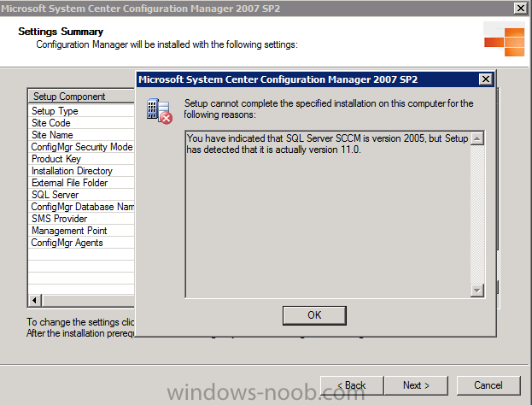Click the error list scroll up arrow

pyautogui.click(x=477, y=138)
